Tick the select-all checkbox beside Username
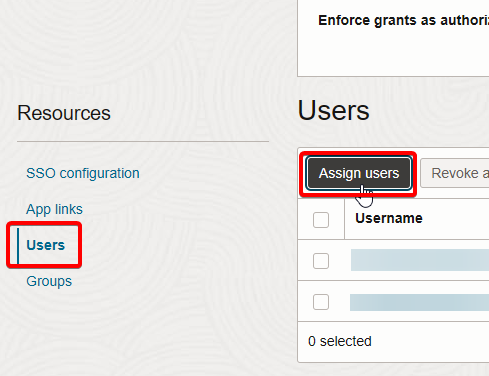The image size is (489, 376). [321, 220]
